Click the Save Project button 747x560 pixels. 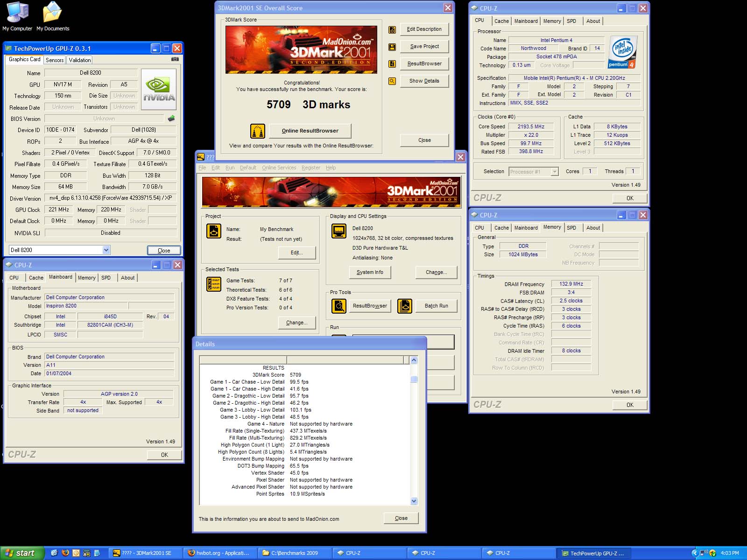click(x=424, y=46)
